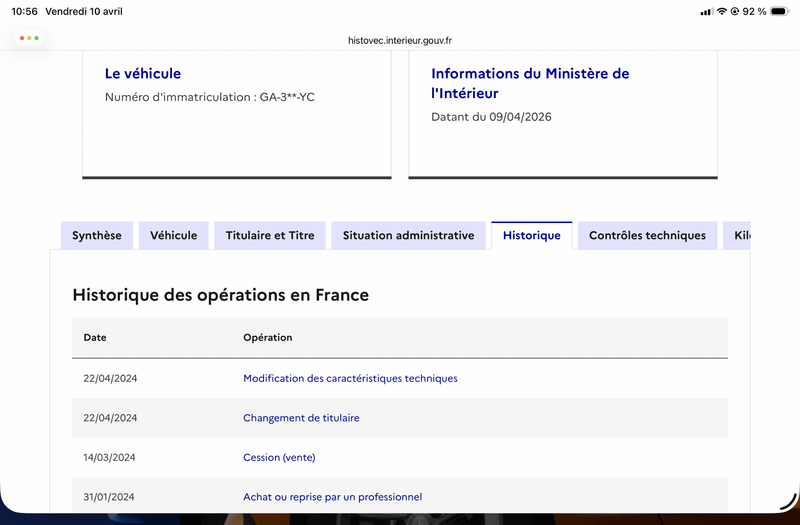This screenshot has height=525, width=800.
Task: Click the Le véhicule card heading
Action: coord(143,73)
